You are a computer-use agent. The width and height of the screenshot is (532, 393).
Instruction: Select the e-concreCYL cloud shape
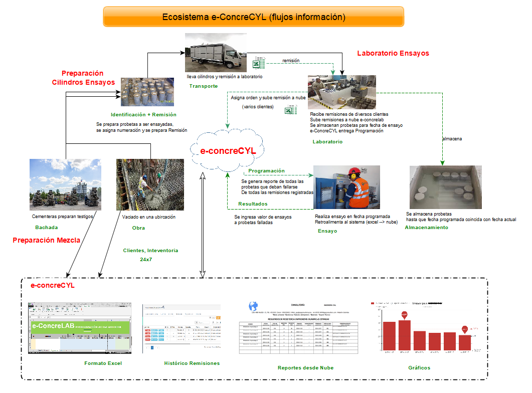(x=228, y=149)
